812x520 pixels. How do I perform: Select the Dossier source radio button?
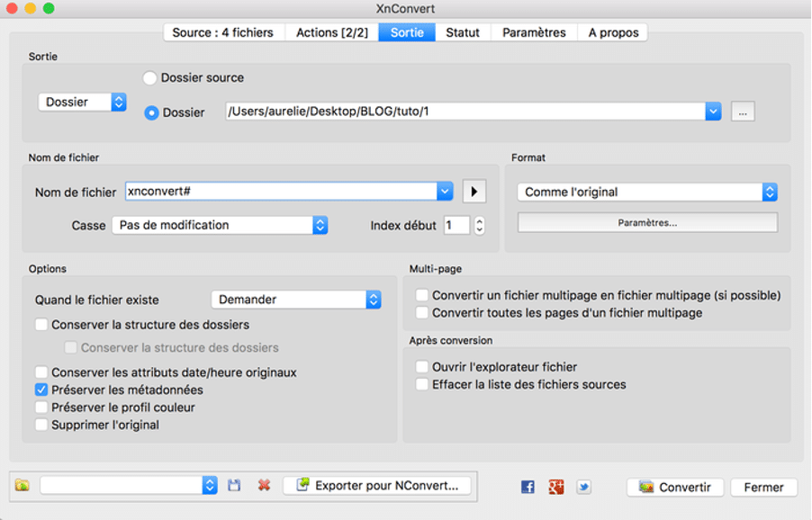tap(149, 78)
